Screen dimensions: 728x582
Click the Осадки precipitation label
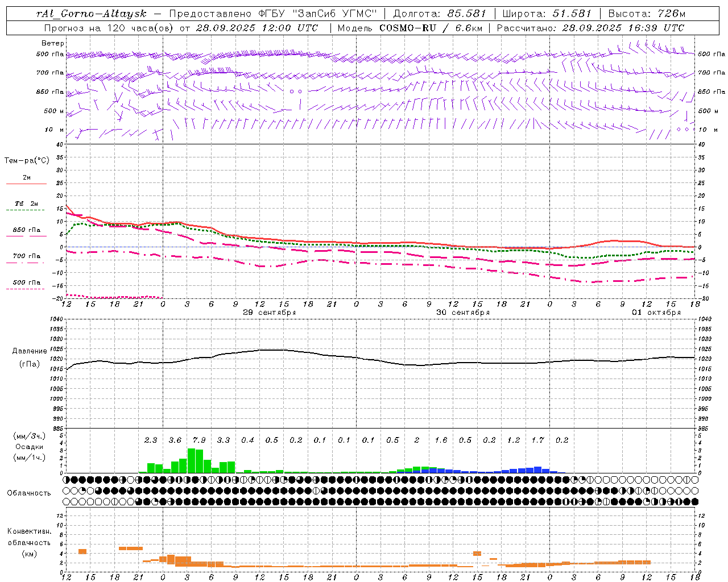(29, 447)
